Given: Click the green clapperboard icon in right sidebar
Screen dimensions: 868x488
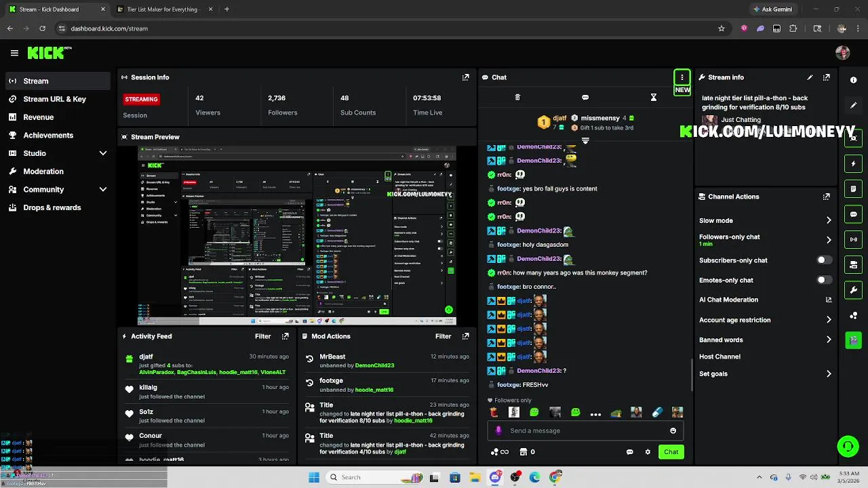Looking at the screenshot, I should click(853, 340).
